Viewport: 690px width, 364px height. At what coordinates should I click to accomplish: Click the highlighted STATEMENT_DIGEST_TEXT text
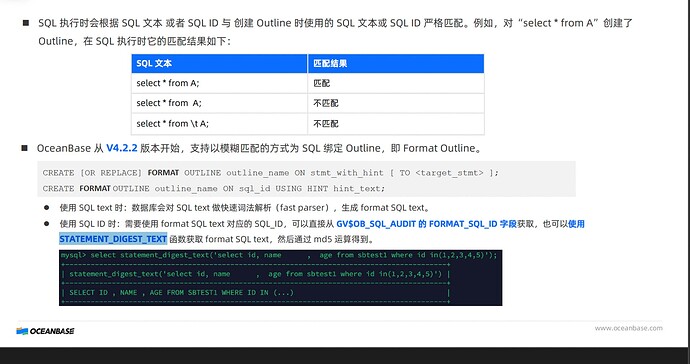click(x=113, y=239)
